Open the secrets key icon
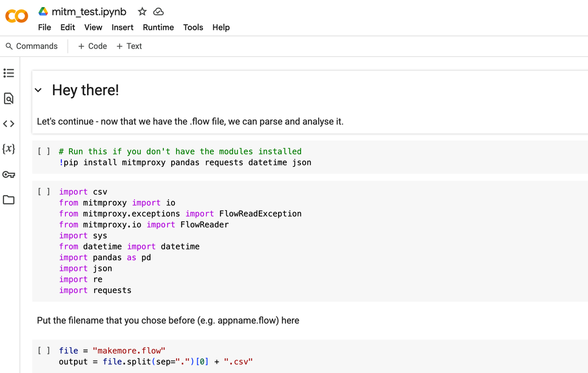Screen dimensions: 588x373 pyautogui.click(x=9, y=174)
